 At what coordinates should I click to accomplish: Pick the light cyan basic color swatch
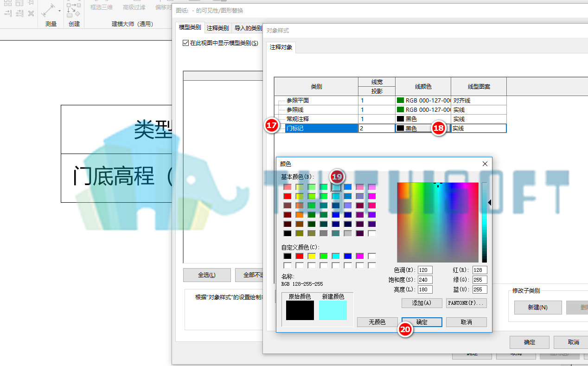coord(336,187)
